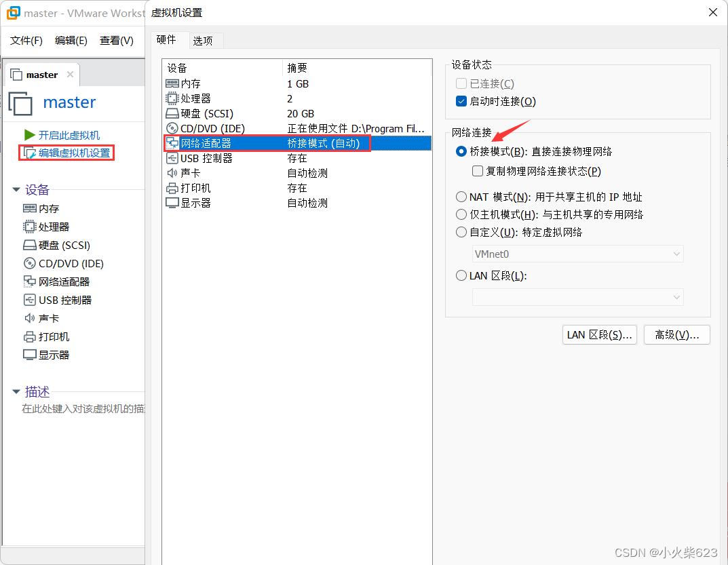Screen dimensions: 728x565
Task: Click CD/DVD icon in main window device list
Action: [30, 263]
